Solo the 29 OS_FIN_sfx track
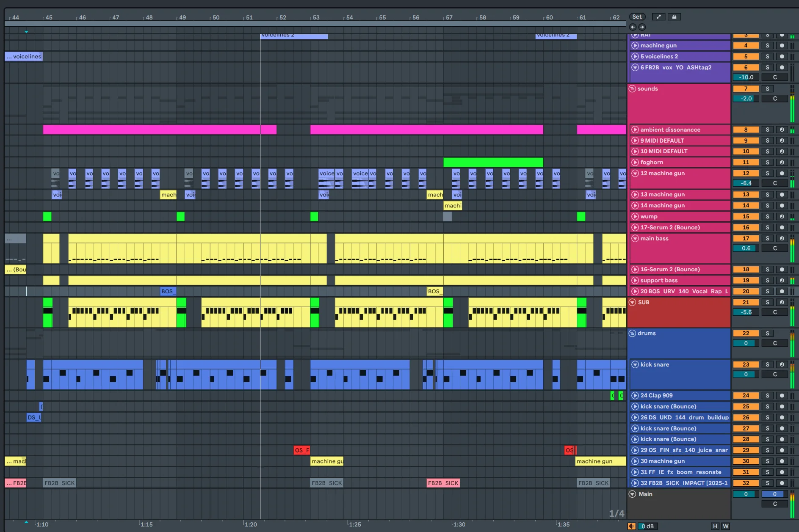 coord(767,450)
